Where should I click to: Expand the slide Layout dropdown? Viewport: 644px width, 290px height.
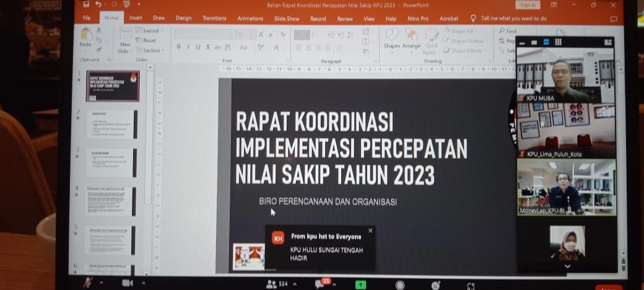tap(149, 30)
